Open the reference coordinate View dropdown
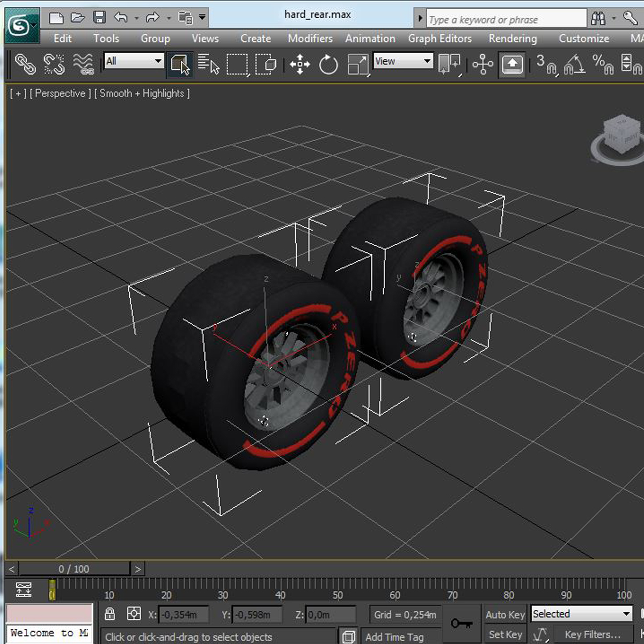Screen dimensions: 644x644 tap(403, 61)
